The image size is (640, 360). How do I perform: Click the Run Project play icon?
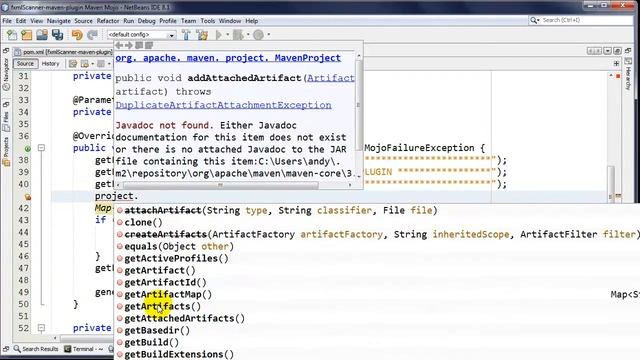click(219, 35)
